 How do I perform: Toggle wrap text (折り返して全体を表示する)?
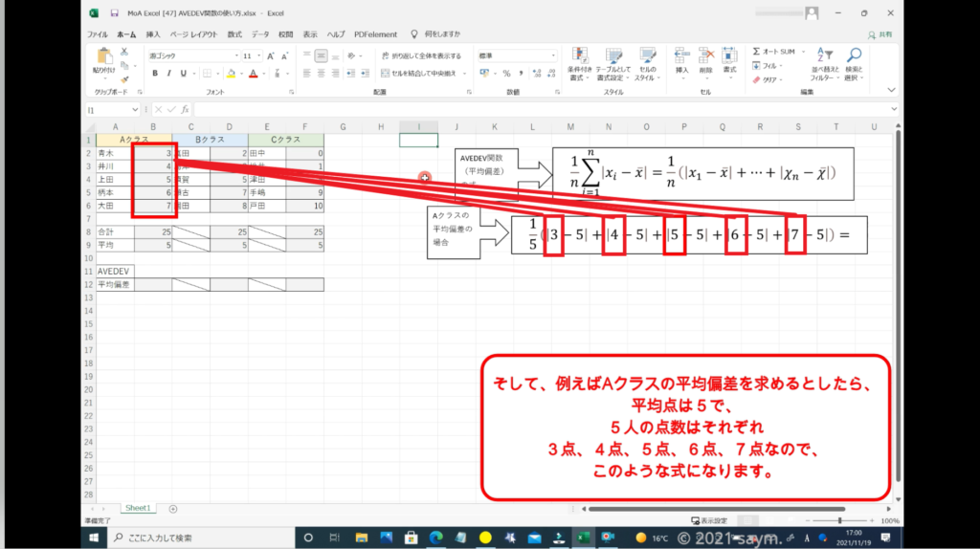point(421,55)
